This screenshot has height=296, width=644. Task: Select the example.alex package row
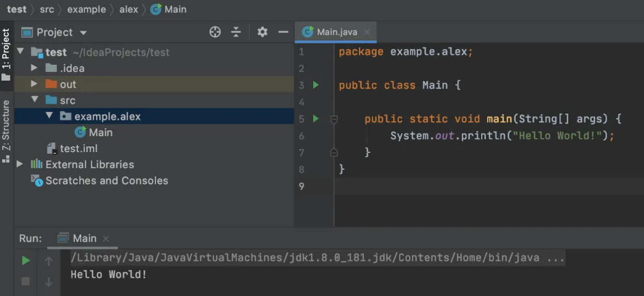(154, 116)
